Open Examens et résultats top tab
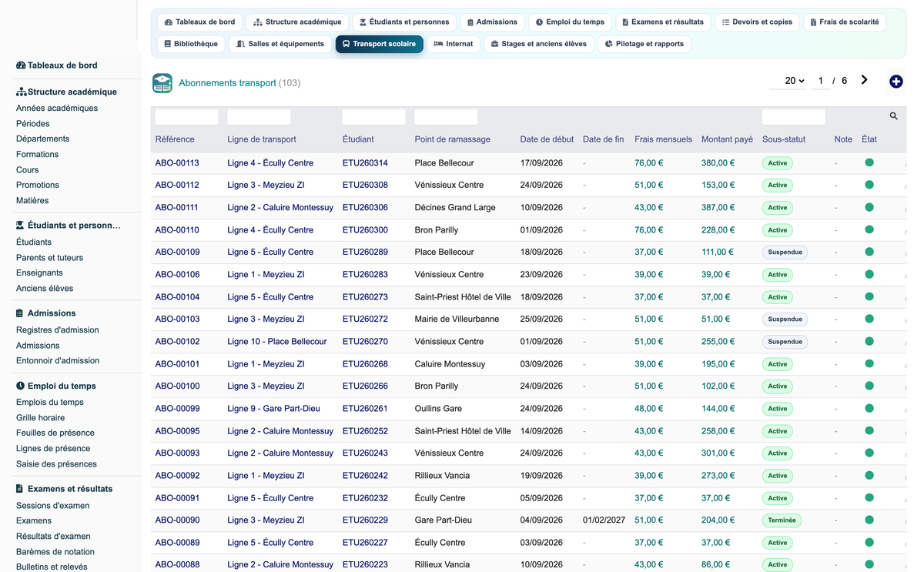This screenshot has width=924, height=572. [663, 22]
